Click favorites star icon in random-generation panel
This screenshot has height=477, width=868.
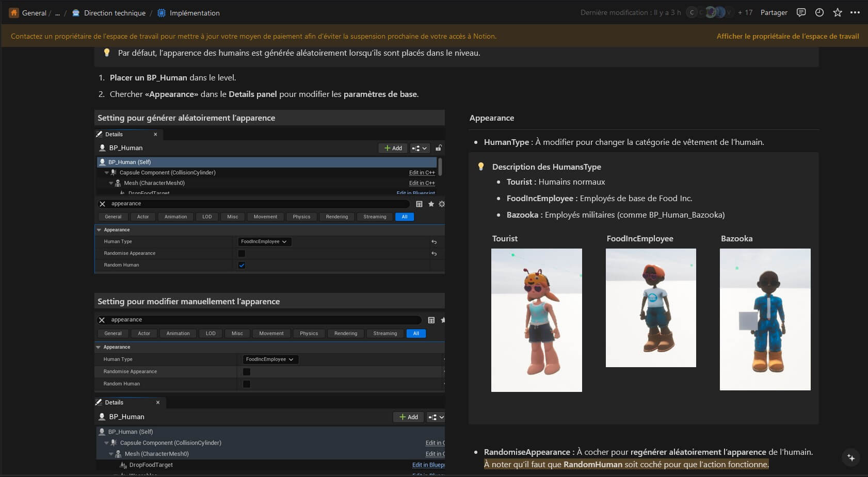coord(431,204)
